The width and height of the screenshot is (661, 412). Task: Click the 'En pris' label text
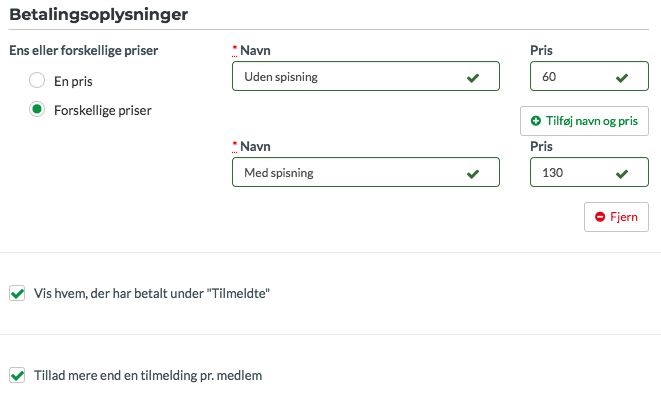point(73,81)
